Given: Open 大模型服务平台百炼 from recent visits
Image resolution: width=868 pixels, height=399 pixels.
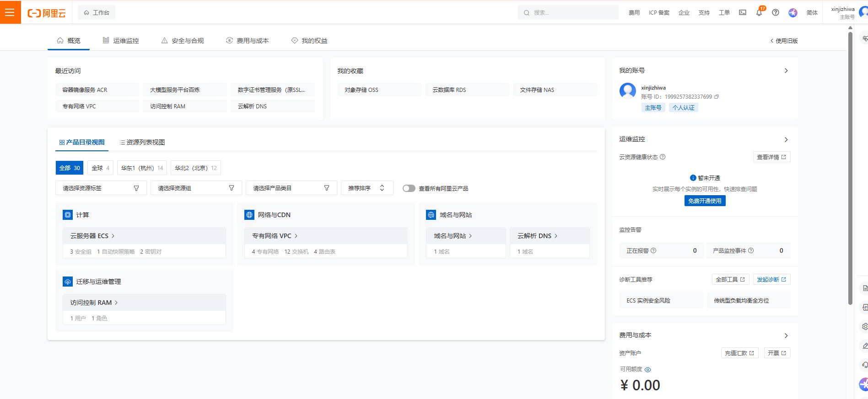Looking at the screenshot, I should (185, 90).
